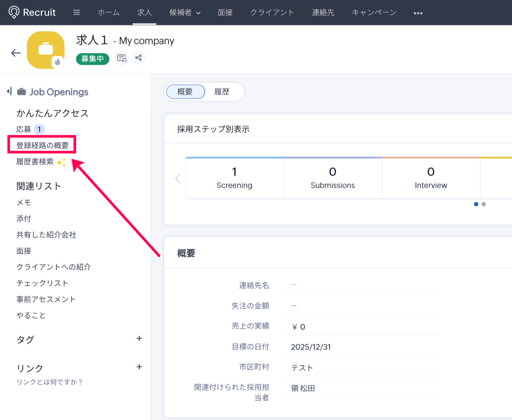512x420 pixels.
Task: Open the more options ellipsis menu
Action: [x=418, y=13]
